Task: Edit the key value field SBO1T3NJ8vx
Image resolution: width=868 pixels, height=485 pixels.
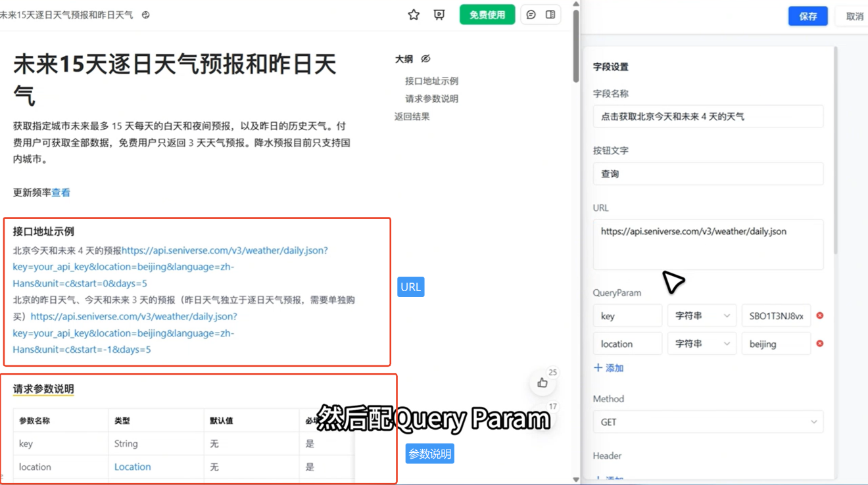Action: [776, 315]
